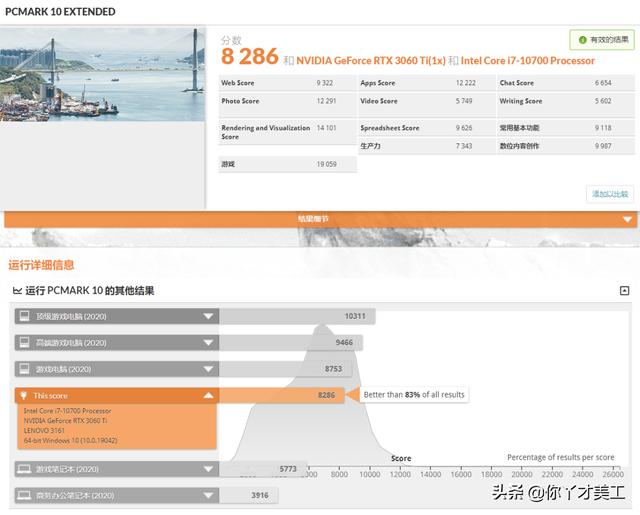Click the Apps Score row
Image resolution: width=640 pixels, height=515 pixels.
(x=426, y=83)
